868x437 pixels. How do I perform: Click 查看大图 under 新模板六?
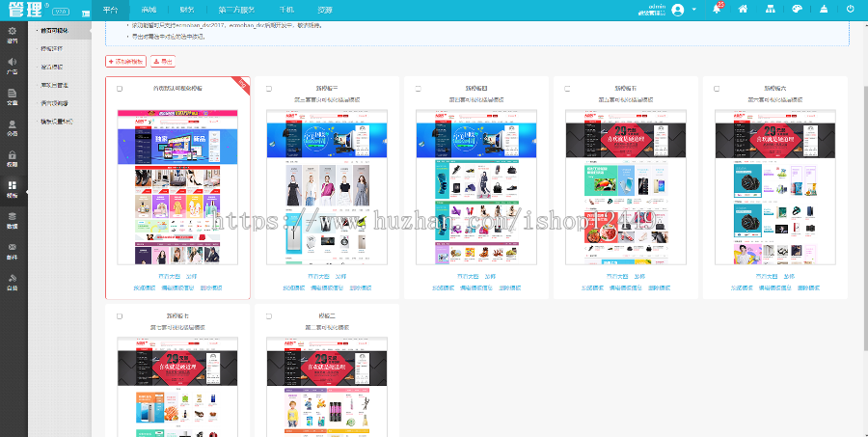[x=767, y=276]
